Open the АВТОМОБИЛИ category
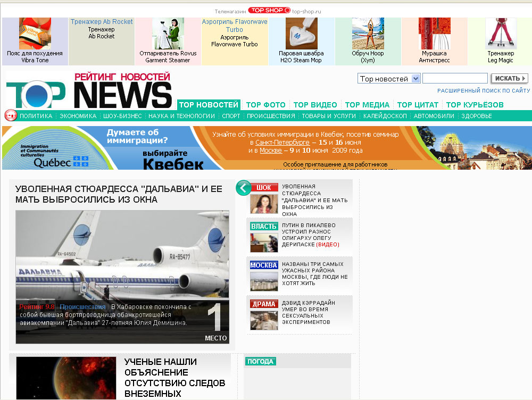Image resolution: width=532 pixels, height=400 pixels. 434,116
